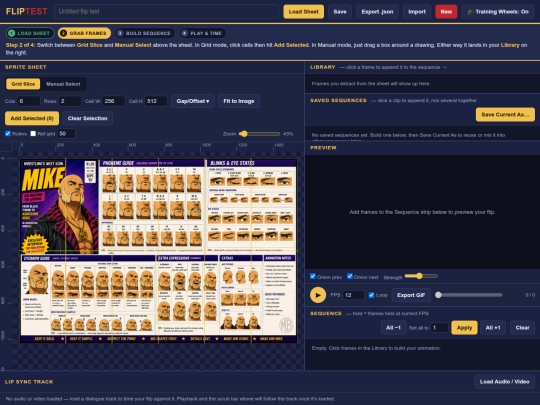Screen dimensions: 540x405
Task: Click Save Current As... button
Action: tap(505, 115)
